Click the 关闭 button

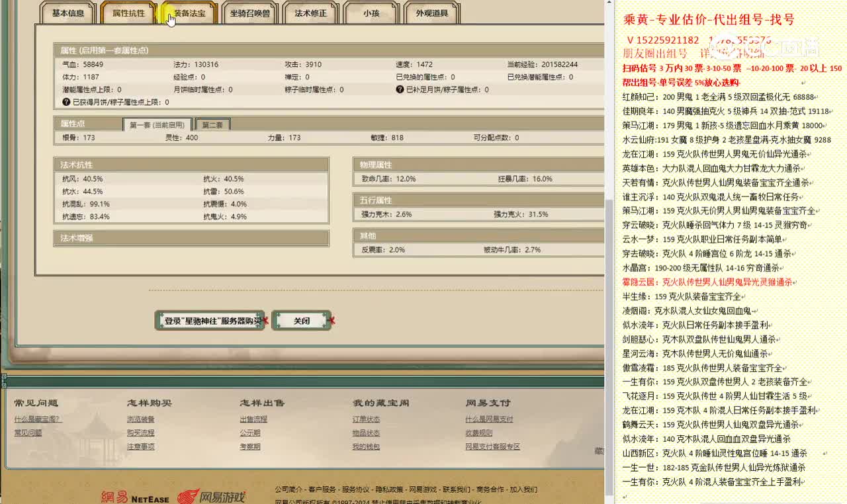[x=302, y=321]
